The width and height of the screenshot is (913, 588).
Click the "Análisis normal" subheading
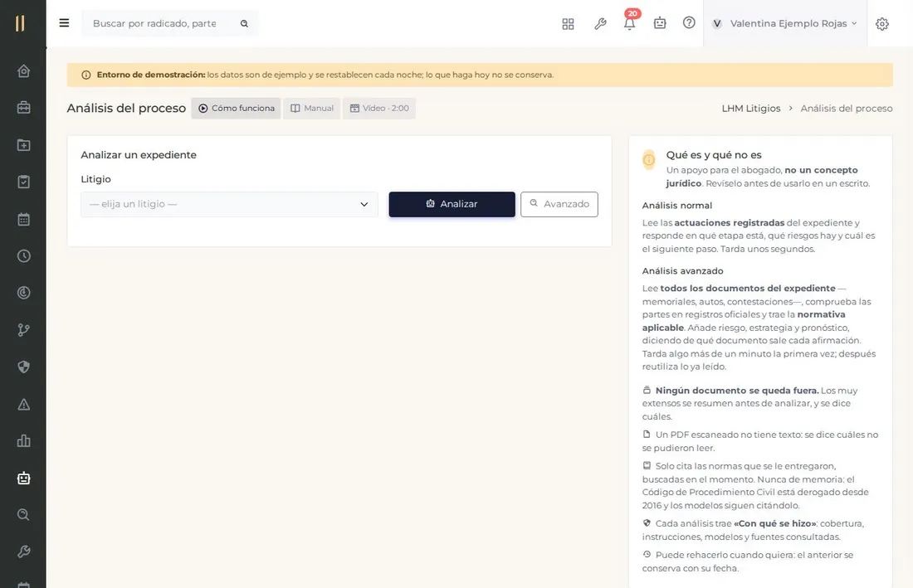pos(676,206)
